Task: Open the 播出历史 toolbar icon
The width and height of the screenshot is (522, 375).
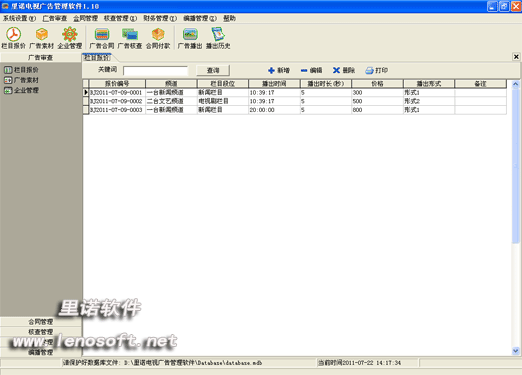Action: coord(218,38)
